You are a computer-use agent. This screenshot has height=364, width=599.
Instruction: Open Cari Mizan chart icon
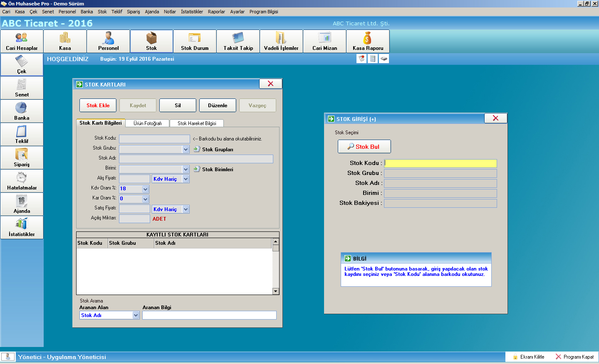324,41
